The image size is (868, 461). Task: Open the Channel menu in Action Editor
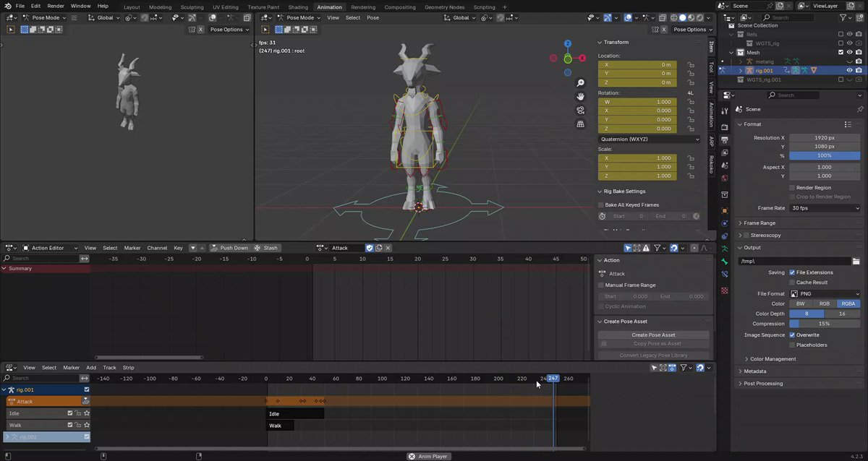tap(157, 248)
